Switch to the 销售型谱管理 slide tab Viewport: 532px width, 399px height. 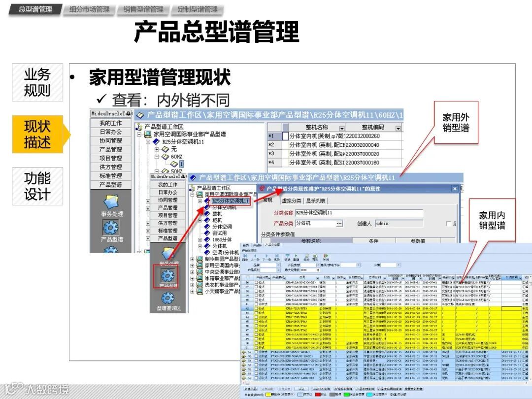coord(143,9)
